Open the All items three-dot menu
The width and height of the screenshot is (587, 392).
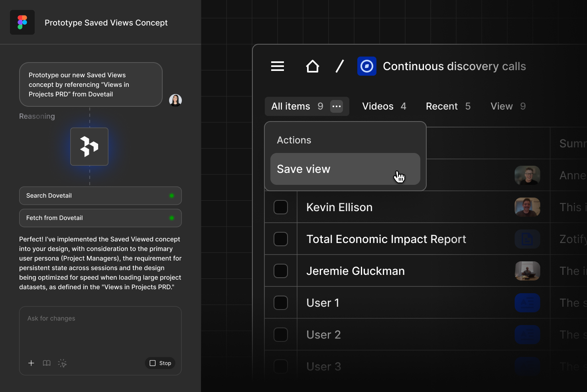[x=337, y=106]
